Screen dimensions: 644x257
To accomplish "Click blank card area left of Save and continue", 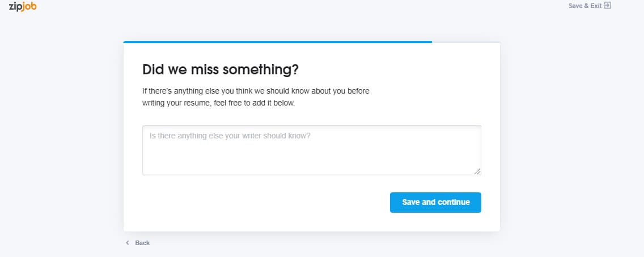I will [263, 203].
